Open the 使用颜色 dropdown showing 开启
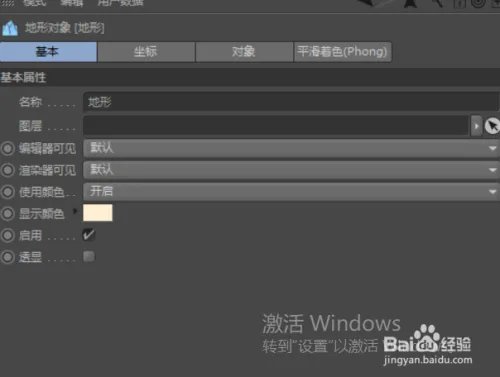The image size is (500, 377). tap(291, 191)
